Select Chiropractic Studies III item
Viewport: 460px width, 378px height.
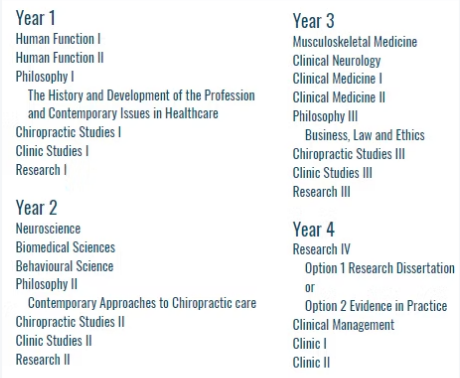[x=349, y=154]
